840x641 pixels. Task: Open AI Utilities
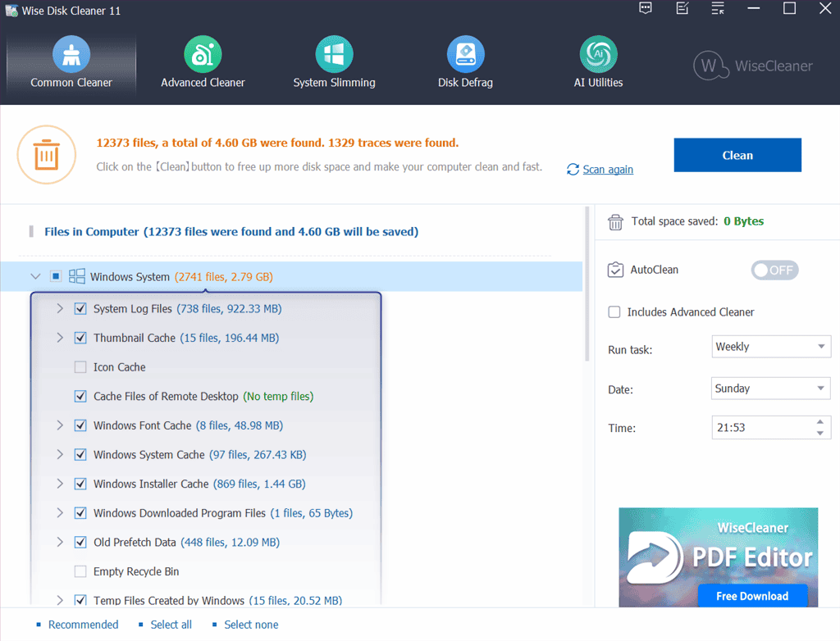[598, 55]
